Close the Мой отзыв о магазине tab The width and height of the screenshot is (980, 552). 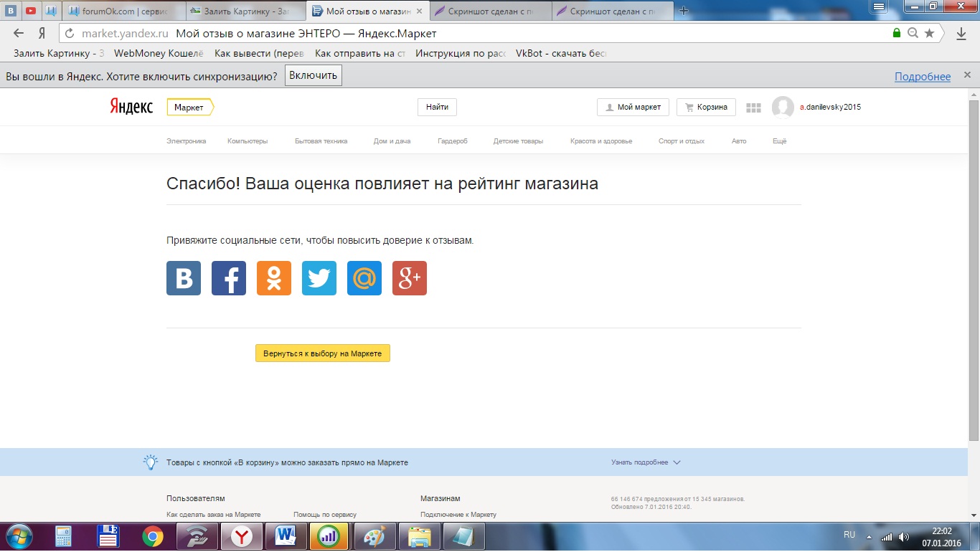tap(419, 11)
